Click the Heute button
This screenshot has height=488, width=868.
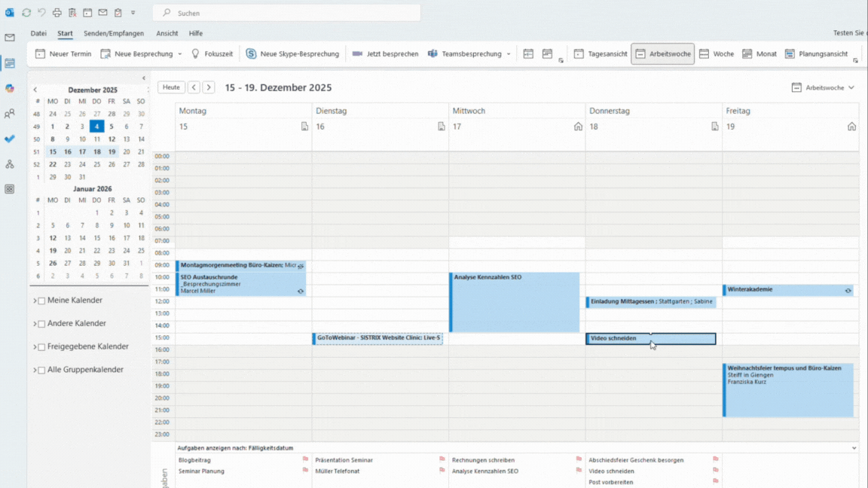171,88
